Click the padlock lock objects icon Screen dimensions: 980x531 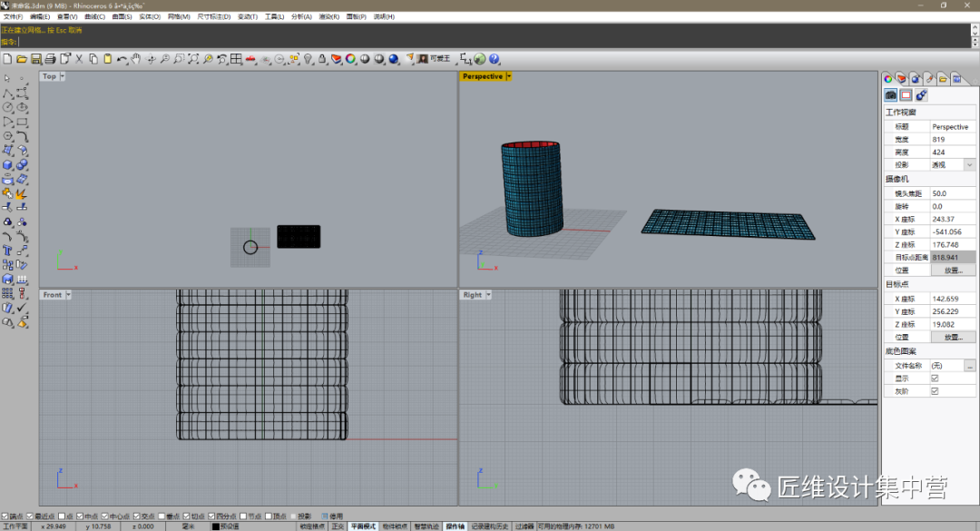tap(322, 59)
